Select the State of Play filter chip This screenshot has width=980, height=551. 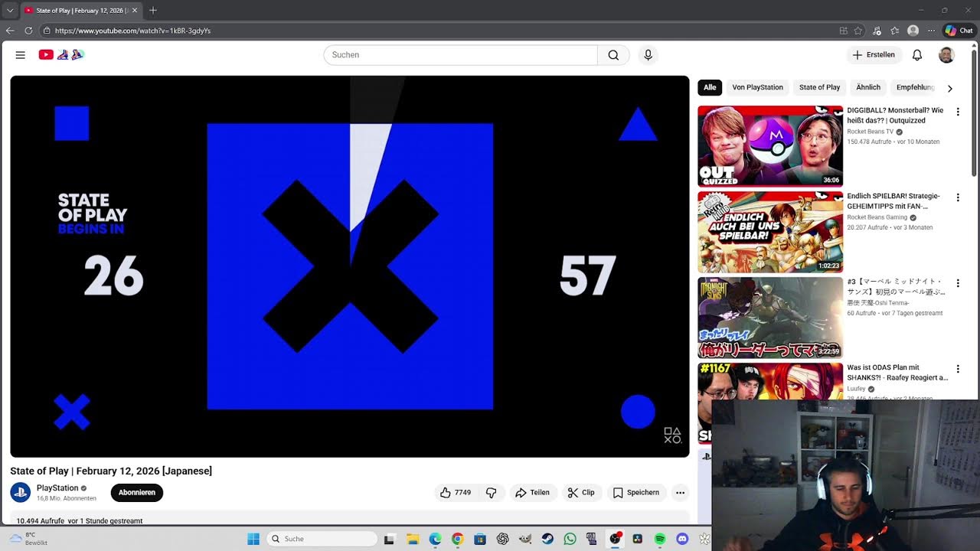819,87
